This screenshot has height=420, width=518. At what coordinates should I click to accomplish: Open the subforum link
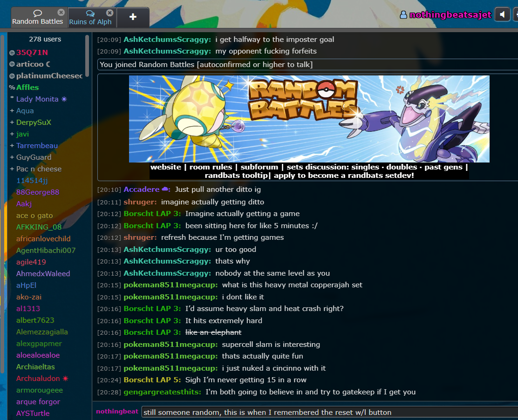click(259, 167)
